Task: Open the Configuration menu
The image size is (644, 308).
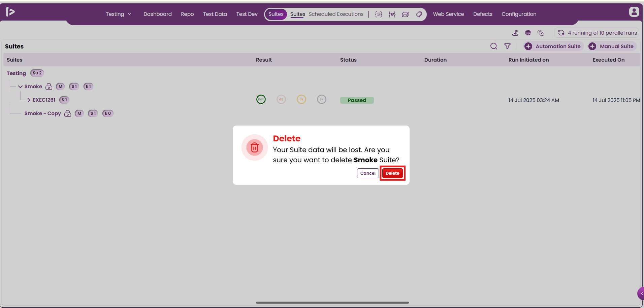Action: pos(519,14)
